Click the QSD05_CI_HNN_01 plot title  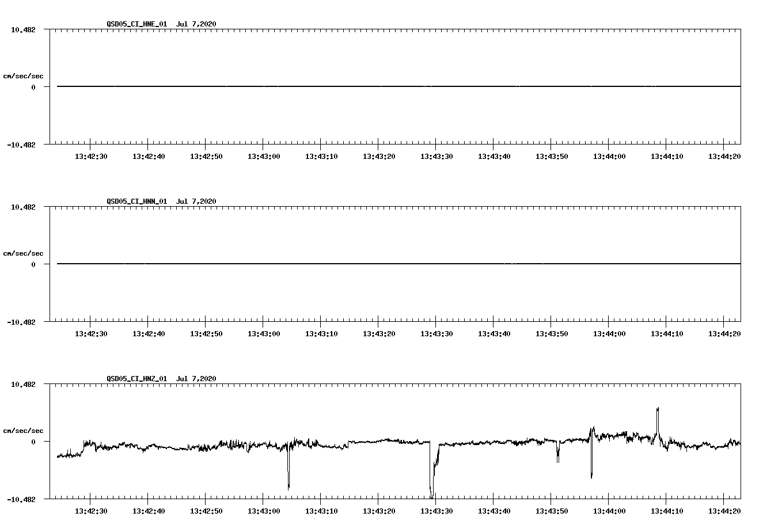[161, 201]
